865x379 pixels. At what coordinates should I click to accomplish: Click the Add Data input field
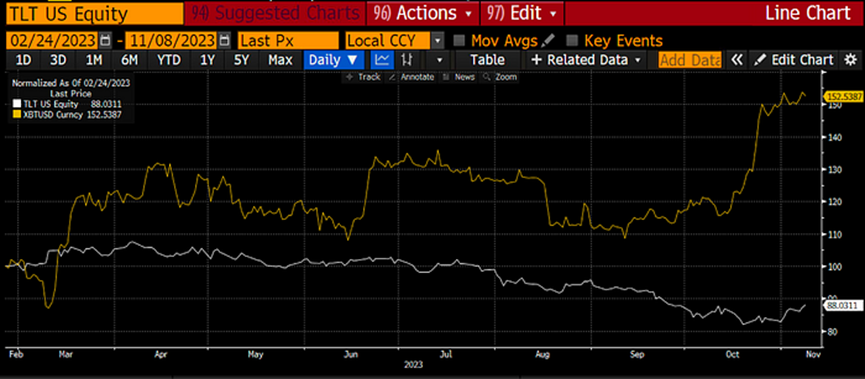tap(690, 60)
